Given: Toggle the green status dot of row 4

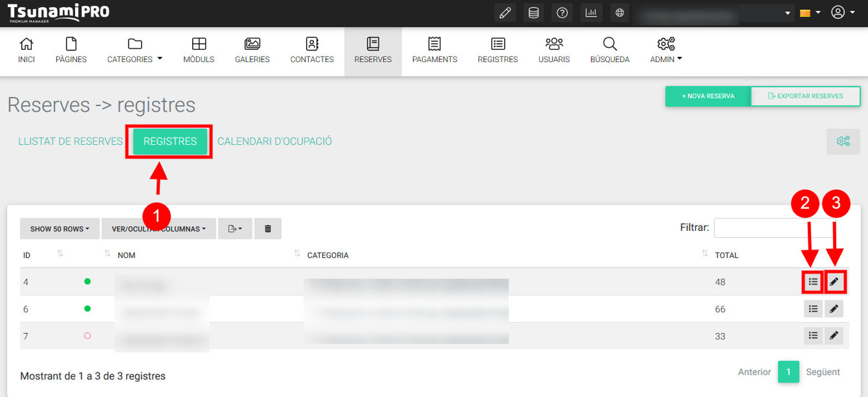Looking at the screenshot, I should (87, 281).
